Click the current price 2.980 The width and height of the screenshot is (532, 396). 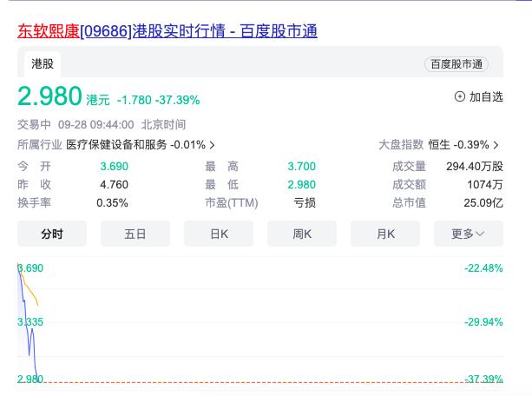coord(49,96)
